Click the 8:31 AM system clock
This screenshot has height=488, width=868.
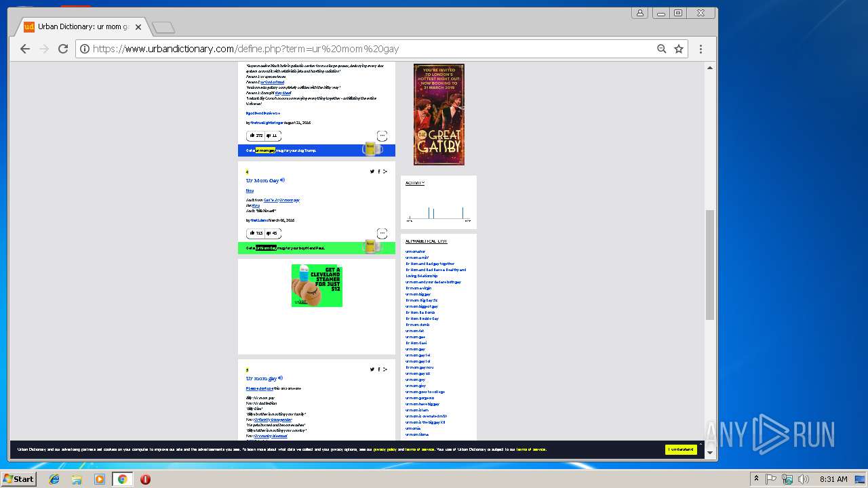(x=833, y=479)
